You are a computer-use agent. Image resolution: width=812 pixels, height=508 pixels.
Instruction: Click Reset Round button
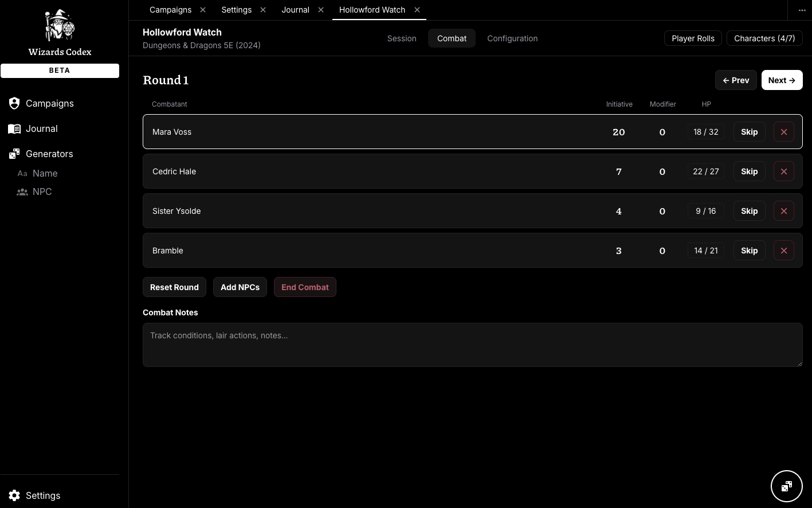pyautogui.click(x=174, y=287)
